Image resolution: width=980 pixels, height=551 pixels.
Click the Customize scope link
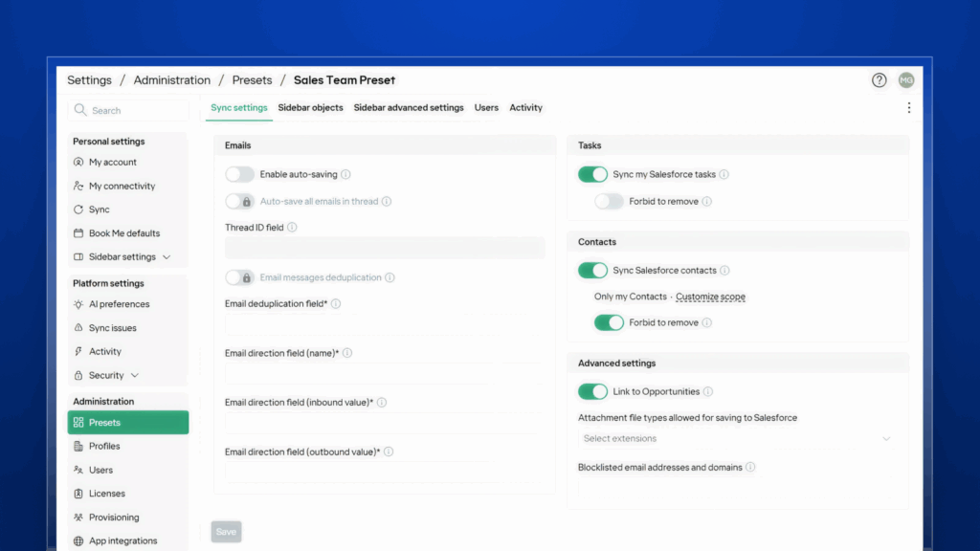(x=710, y=298)
